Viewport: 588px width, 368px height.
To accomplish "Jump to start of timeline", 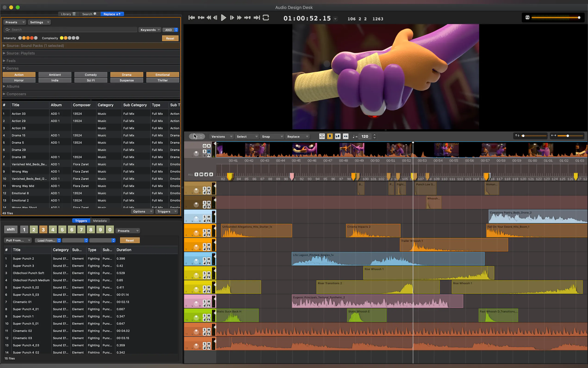I will pyautogui.click(x=191, y=18).
